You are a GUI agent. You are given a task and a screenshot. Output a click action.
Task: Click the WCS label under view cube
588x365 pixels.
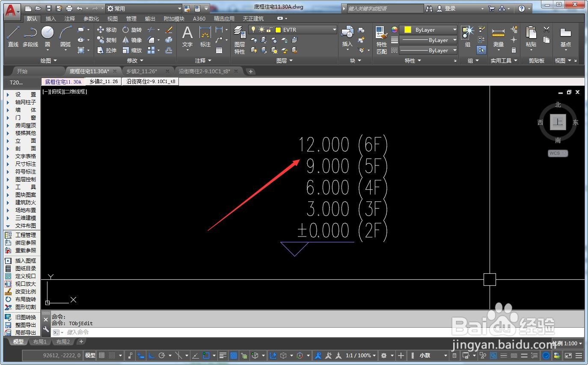point(558,153)
